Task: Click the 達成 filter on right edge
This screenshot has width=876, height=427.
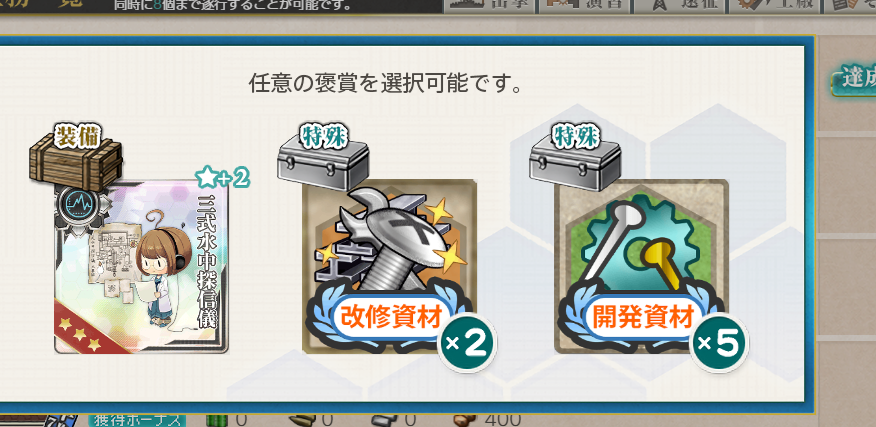Action: (x=854, y=80)
